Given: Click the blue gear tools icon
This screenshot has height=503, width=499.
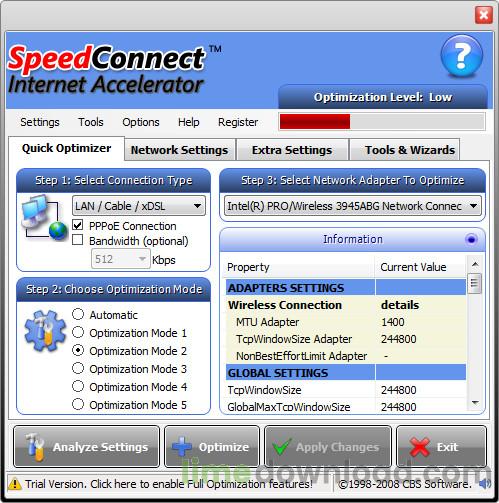Looking at the screenshot, I should 45,331.
